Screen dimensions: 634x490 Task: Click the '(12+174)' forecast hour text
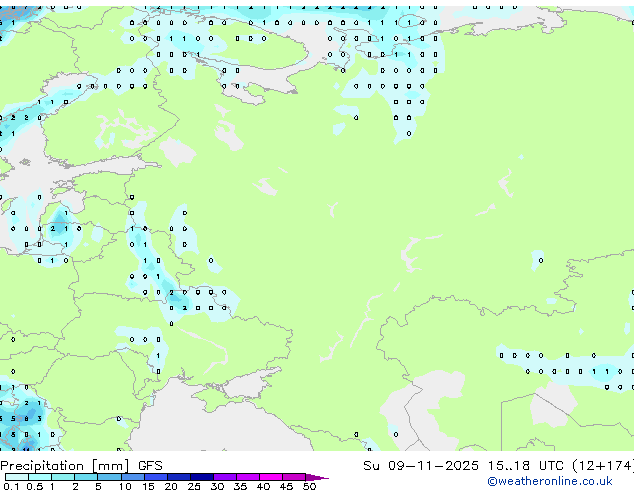(x=603, y=466)
